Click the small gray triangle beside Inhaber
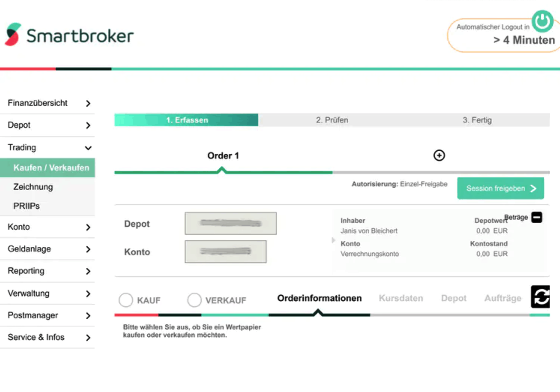 (x=333, y=240)
